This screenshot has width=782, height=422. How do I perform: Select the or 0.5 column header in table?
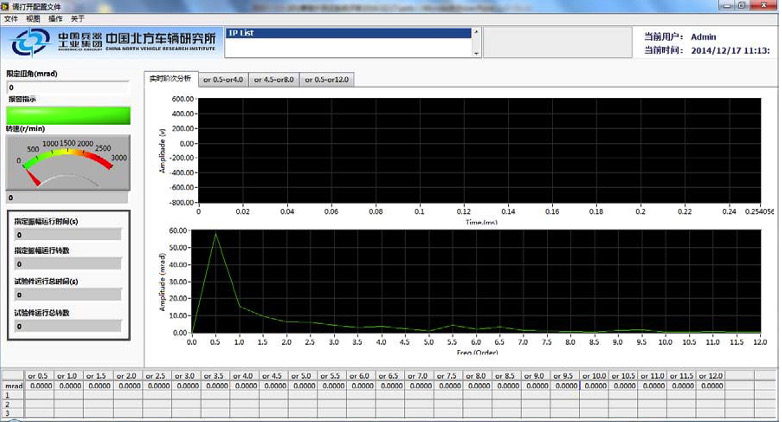pos(40,375)
